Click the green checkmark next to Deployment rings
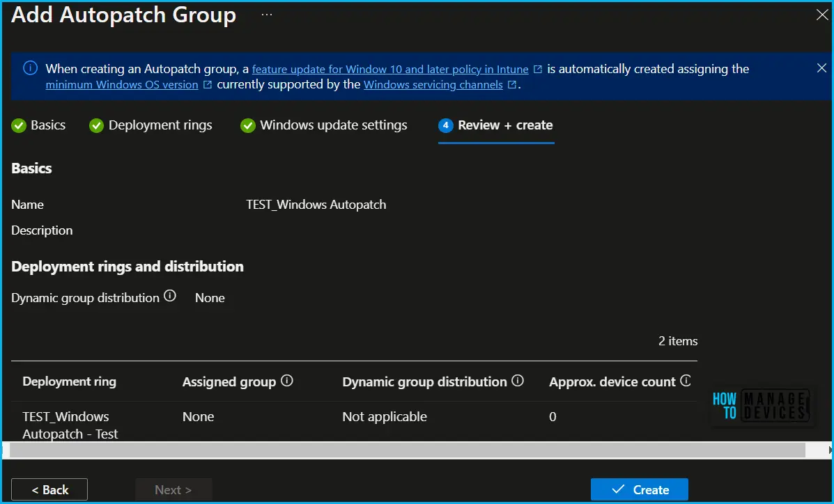This screenshot has width=834, height=504. click(x=96, y=126)
